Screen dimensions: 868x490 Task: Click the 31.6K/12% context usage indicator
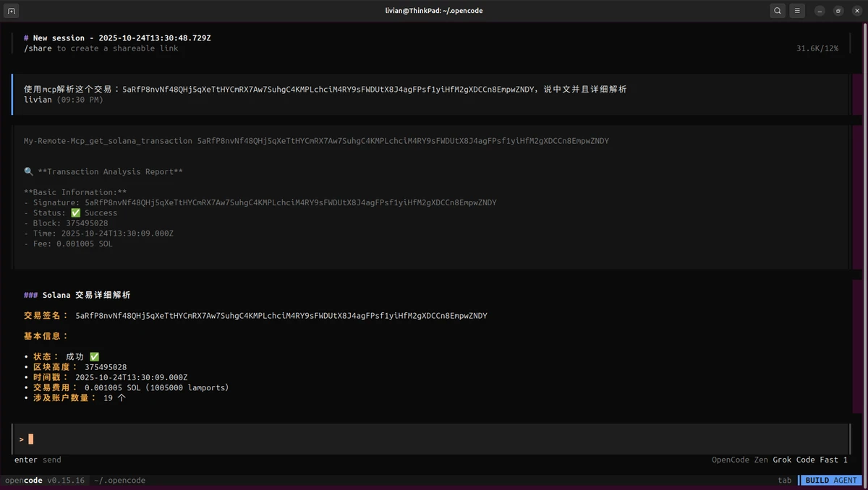817,48
